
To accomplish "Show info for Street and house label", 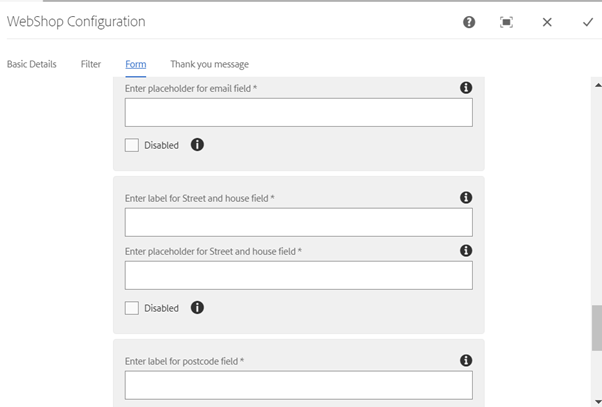I will tap(466, 197).
